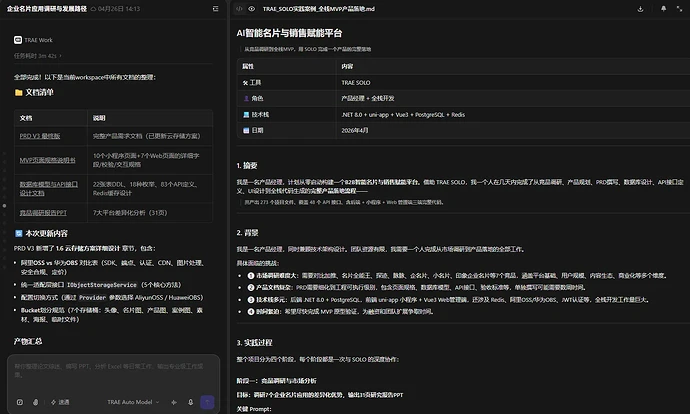Click the laptop tech stack icon in table
Screen dimensions: 690x414
tap(246, 114)
